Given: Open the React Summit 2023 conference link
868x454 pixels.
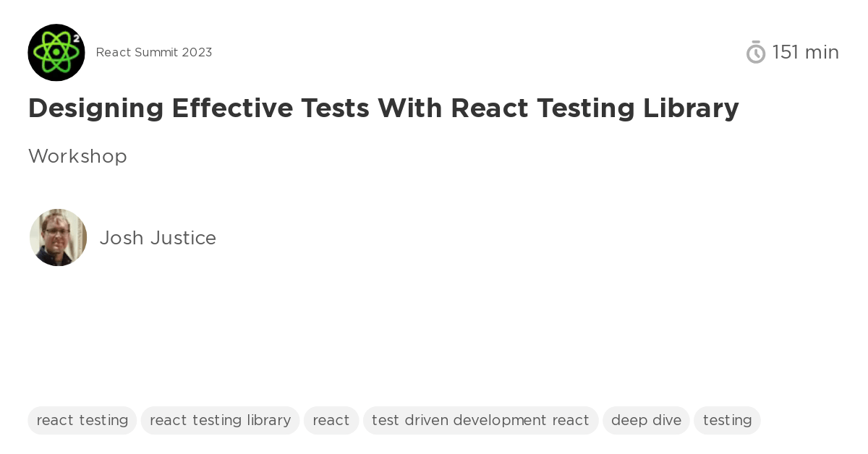Looking at the screenshot, I should (154, 52).
